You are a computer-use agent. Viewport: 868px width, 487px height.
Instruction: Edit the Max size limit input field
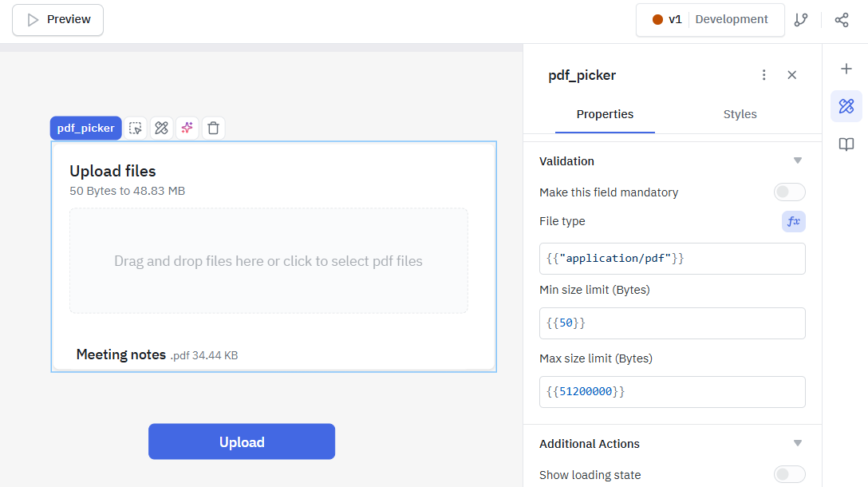pyautogui.click(x=672, y=391)
